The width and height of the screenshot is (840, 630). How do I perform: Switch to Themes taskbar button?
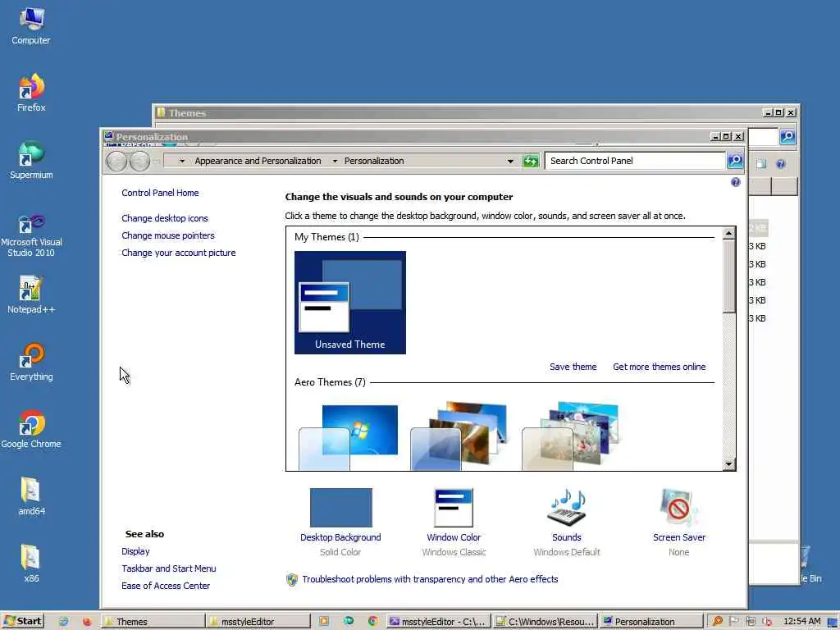(153, 622)
